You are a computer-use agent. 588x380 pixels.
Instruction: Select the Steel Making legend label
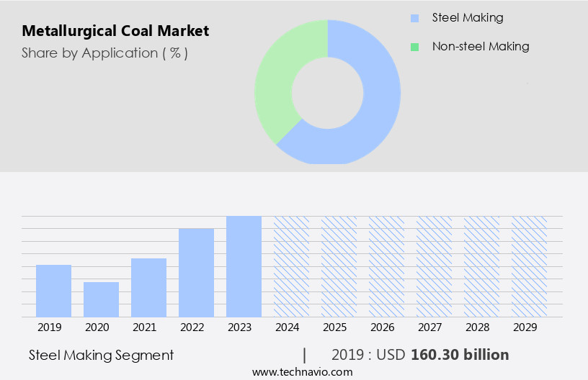pos(467,18)
